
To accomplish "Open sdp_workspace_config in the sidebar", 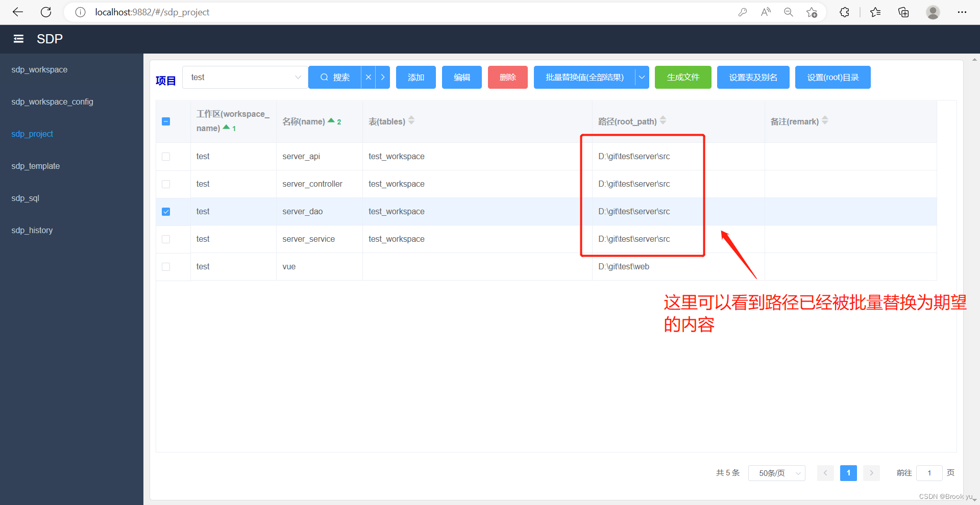I will tap(52, 102).
